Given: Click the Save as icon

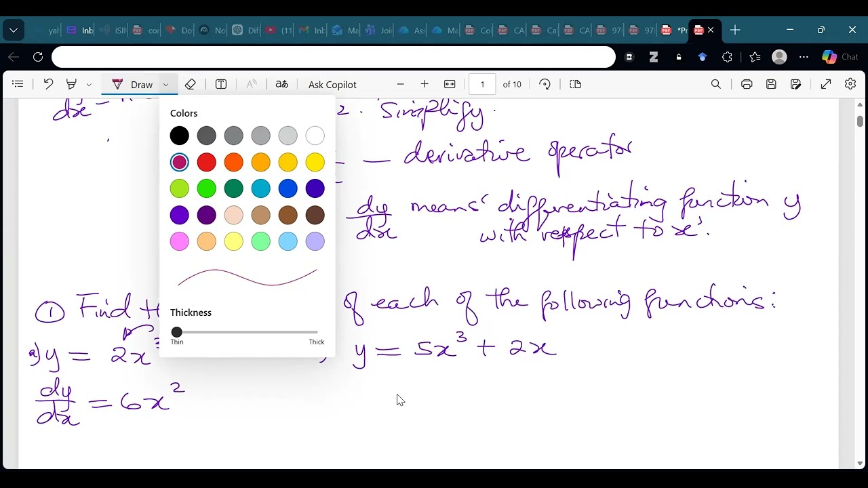Looking at the screenshot, I should (796, 84).
